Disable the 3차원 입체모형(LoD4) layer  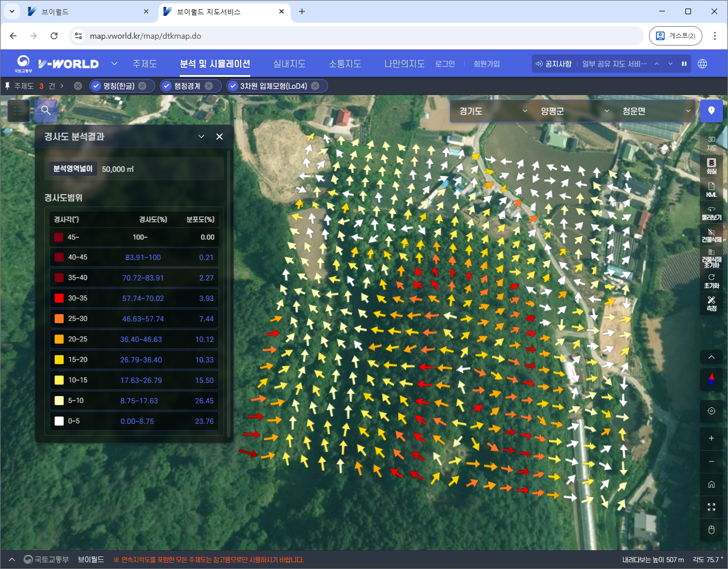(x=233, y=86)
